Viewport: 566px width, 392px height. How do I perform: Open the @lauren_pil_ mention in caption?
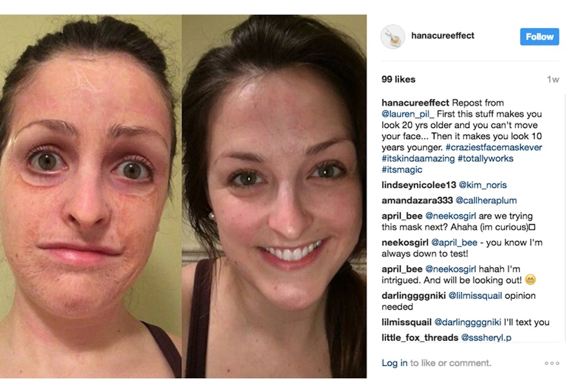pyautogui.click(x=408, y=114)
